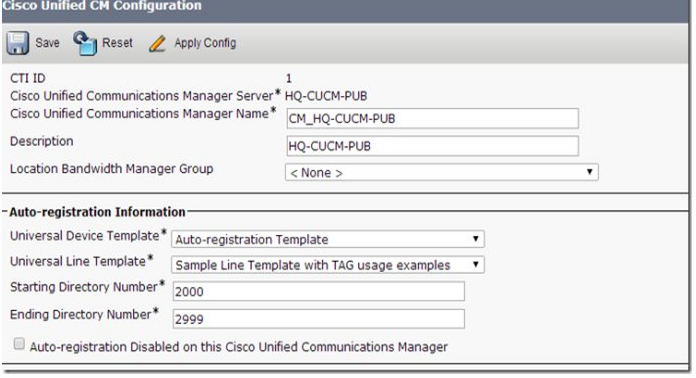Click the Ending Directory Number field
Screen dimensions: 696x378
[x=319, y=319]
